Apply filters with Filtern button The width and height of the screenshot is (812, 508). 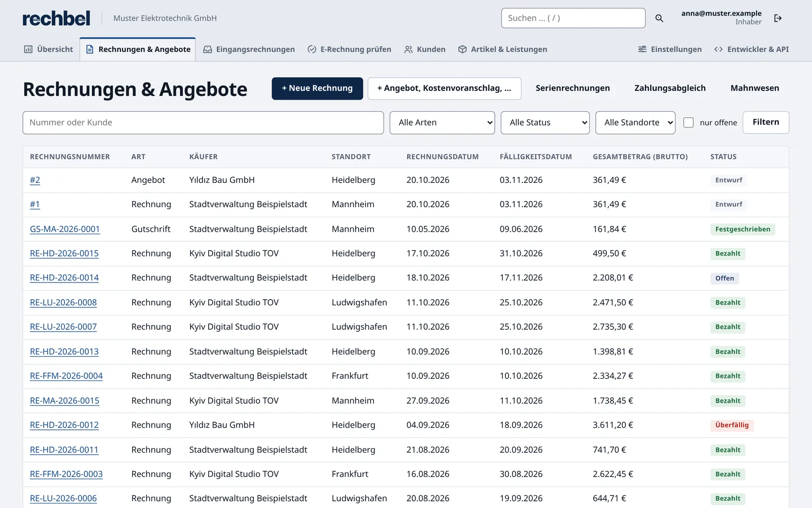point(766,122)
